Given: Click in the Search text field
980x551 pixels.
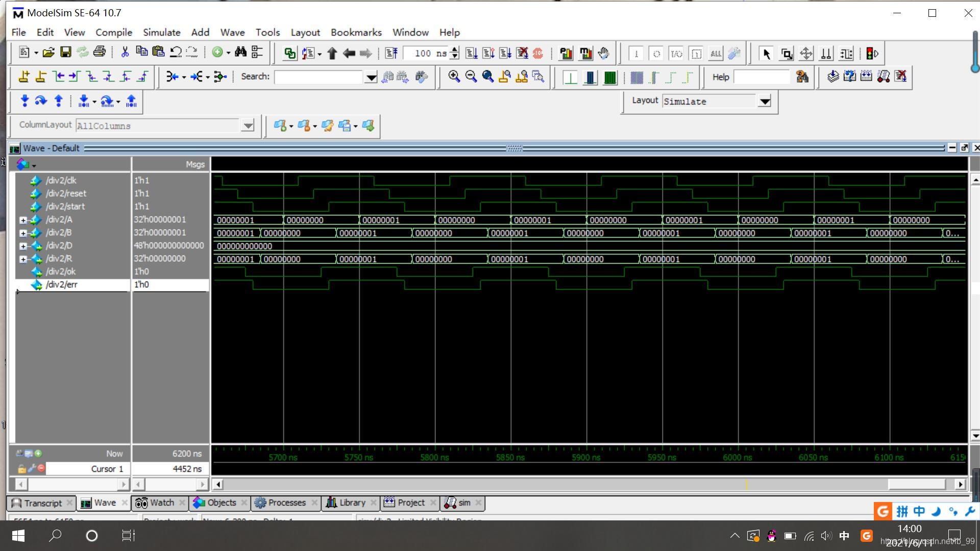Looking at the screenshot, I should pyautogui.click(x=318, y=77).
